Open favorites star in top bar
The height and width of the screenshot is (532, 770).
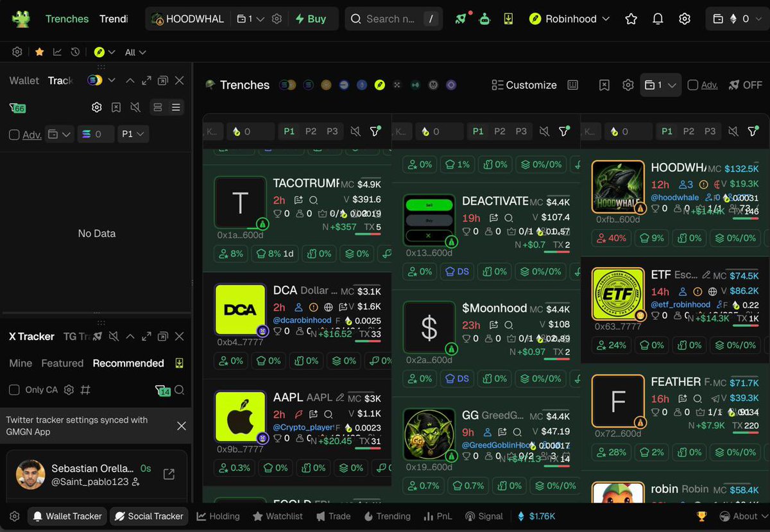click(631, 19)
